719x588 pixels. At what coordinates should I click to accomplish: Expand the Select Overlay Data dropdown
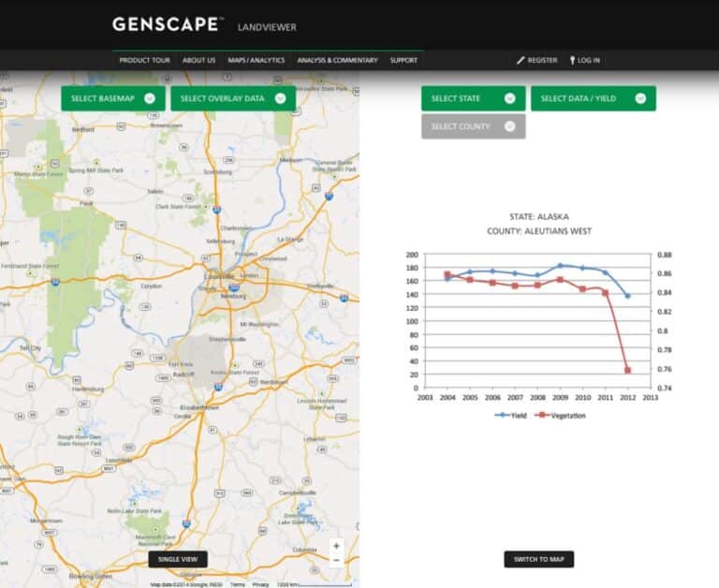[x=233, y=98]
